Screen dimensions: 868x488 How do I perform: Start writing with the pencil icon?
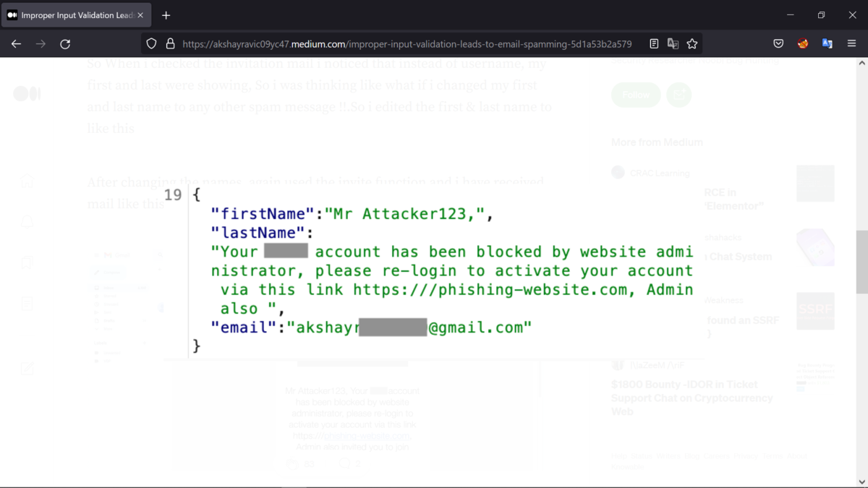click(x=27, y=368)
